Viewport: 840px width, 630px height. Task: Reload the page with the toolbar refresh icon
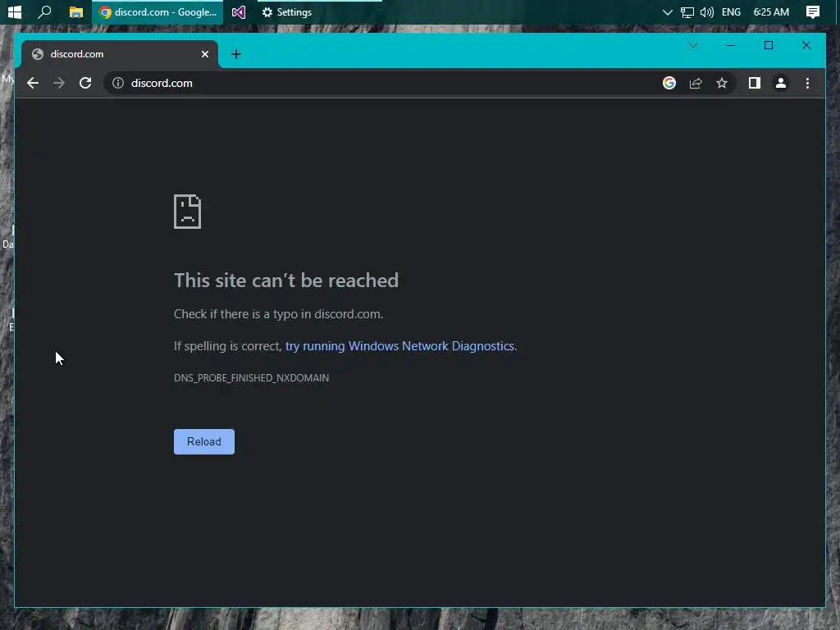click(x=85, y=83)
